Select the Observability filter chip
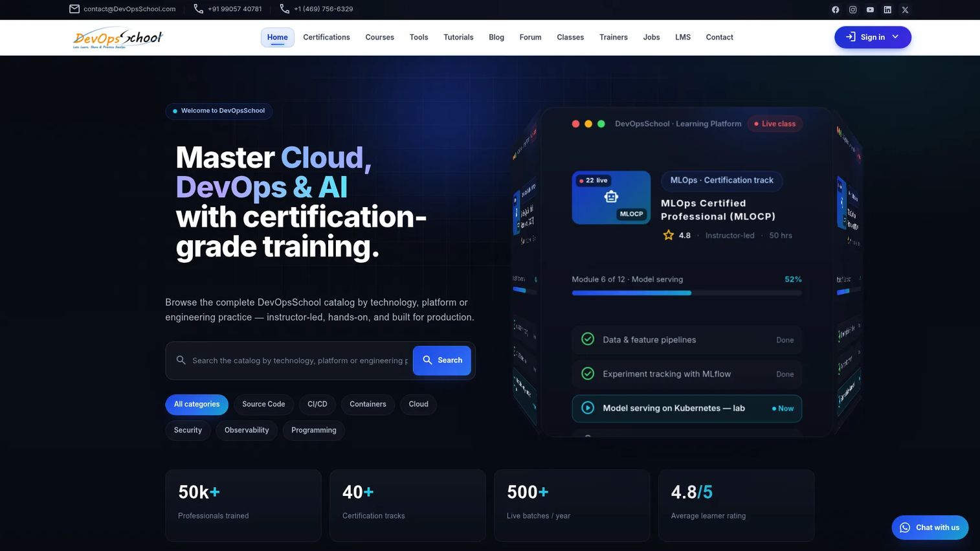Image resolution: width=980 pixels, height=551 pixels. [x=247, y=430]
